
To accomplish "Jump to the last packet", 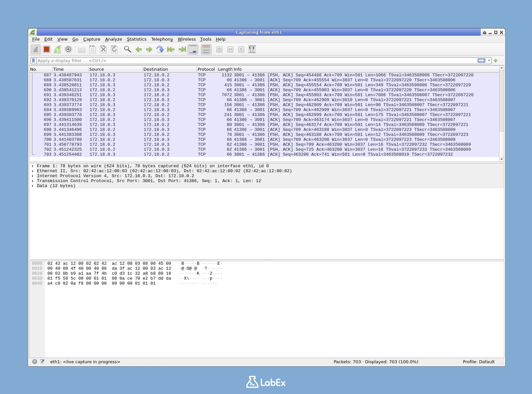I will point(182,49).
